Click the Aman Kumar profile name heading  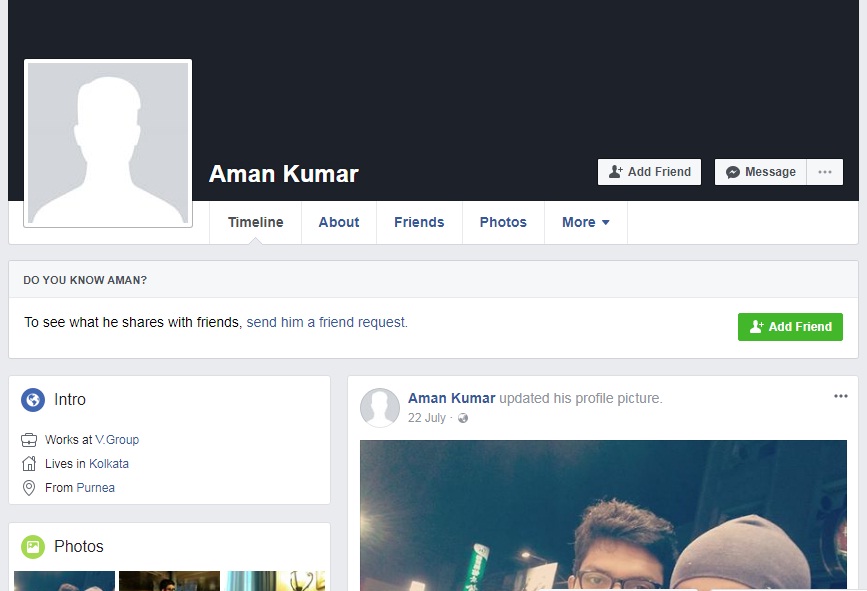point(284,174)
